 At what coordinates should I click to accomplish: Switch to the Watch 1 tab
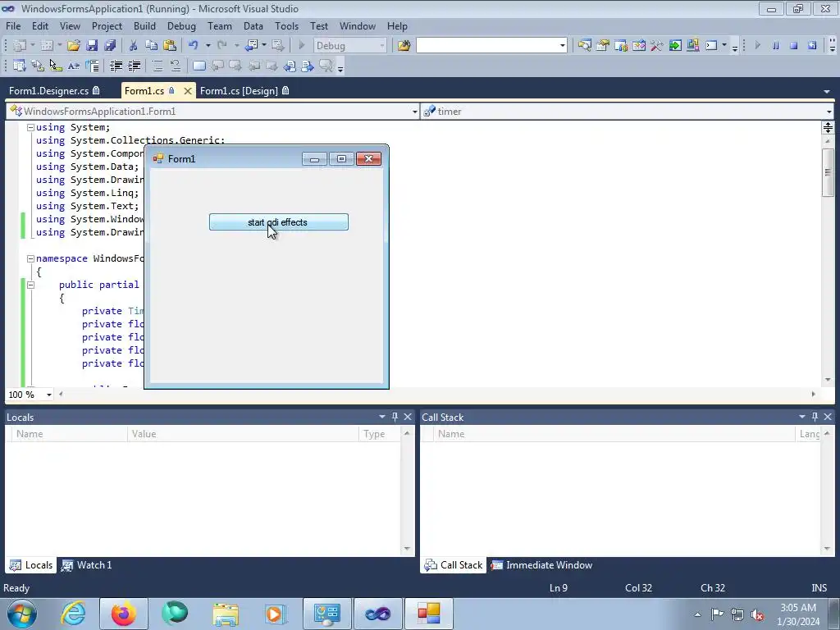pos(87,565)
